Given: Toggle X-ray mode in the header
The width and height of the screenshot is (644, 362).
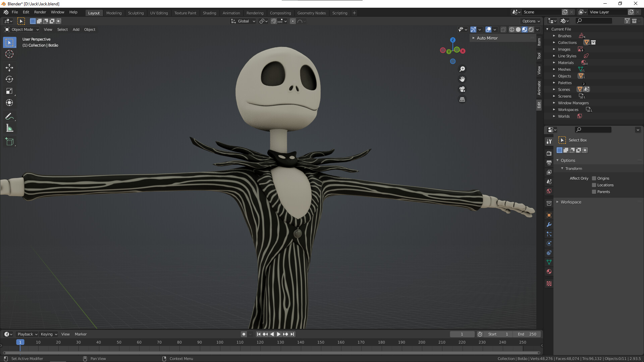Looking at the screenshot, I should point(503,29).
